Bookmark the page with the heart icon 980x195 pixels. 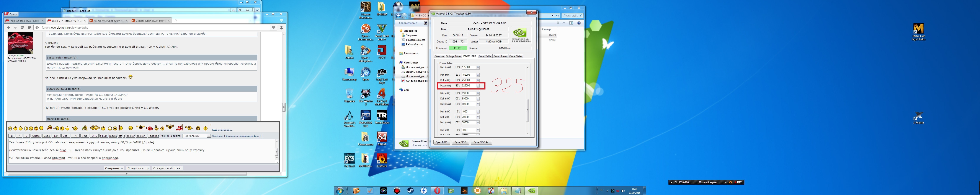tap(273, 27)
